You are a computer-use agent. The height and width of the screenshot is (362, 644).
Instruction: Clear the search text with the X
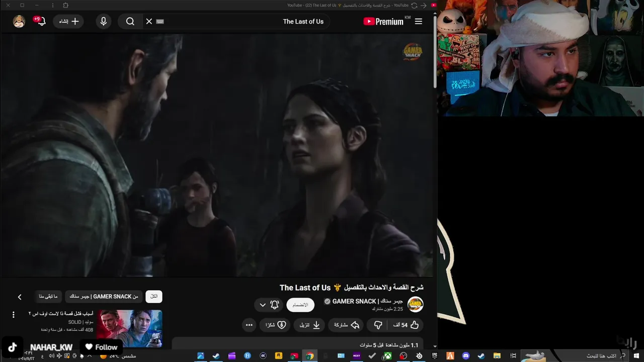coord(149,21)
